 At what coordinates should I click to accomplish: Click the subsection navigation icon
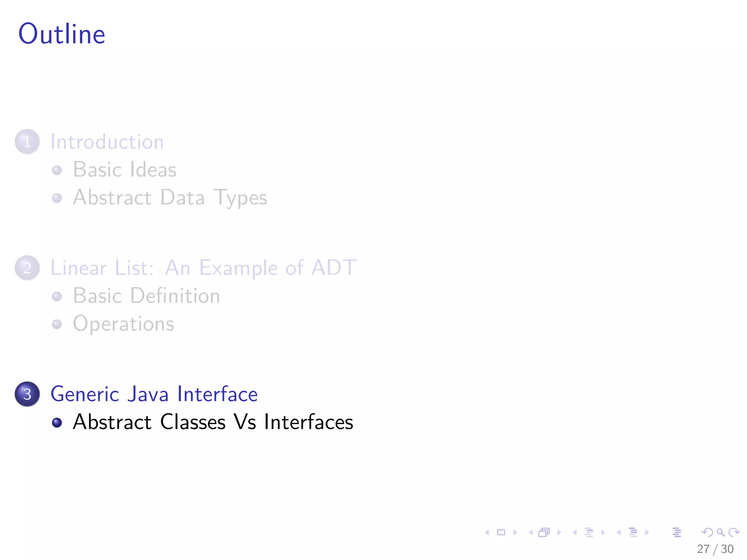coord(589,533)
